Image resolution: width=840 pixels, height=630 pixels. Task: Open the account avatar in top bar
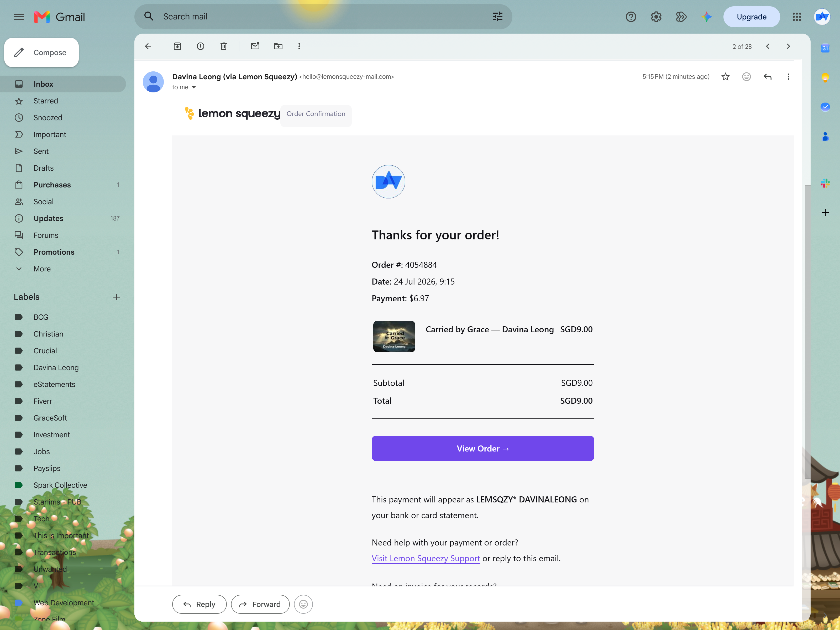822,17
